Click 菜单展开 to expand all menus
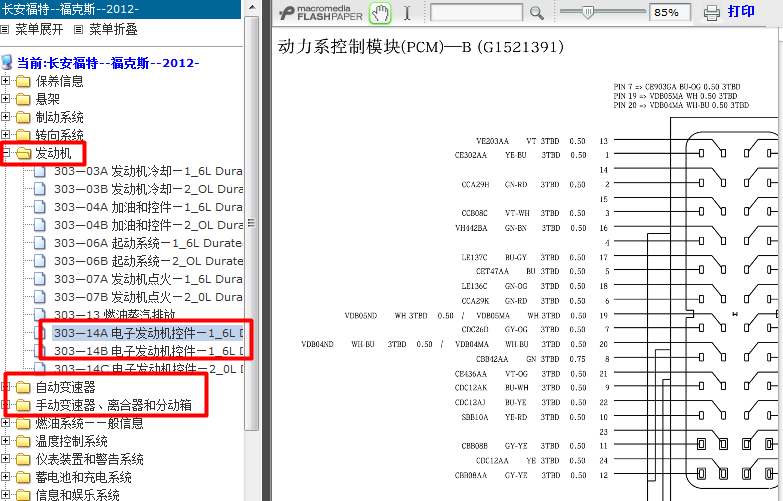The image size is (783, 501). coord(39,29)
